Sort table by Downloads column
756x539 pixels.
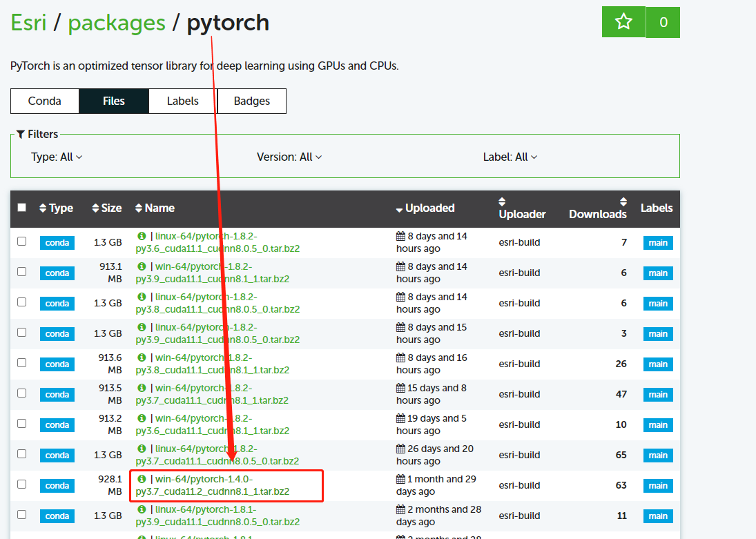[x=598, y=208]
